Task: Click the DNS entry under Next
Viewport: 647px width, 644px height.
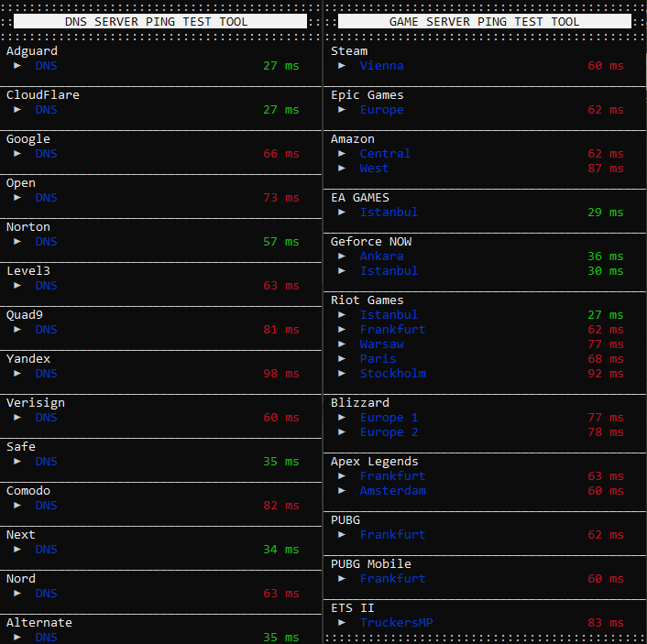Action: coord(46,549)
